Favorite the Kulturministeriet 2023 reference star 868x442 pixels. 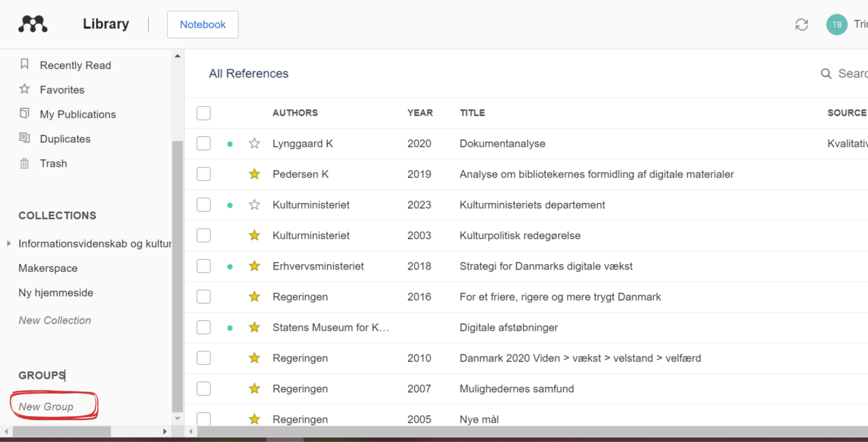point(254,205)
